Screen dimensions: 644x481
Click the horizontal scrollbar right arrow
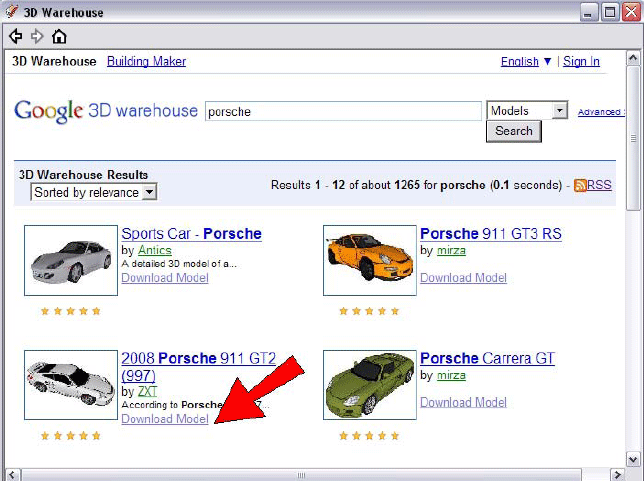[x=617, y=475]
